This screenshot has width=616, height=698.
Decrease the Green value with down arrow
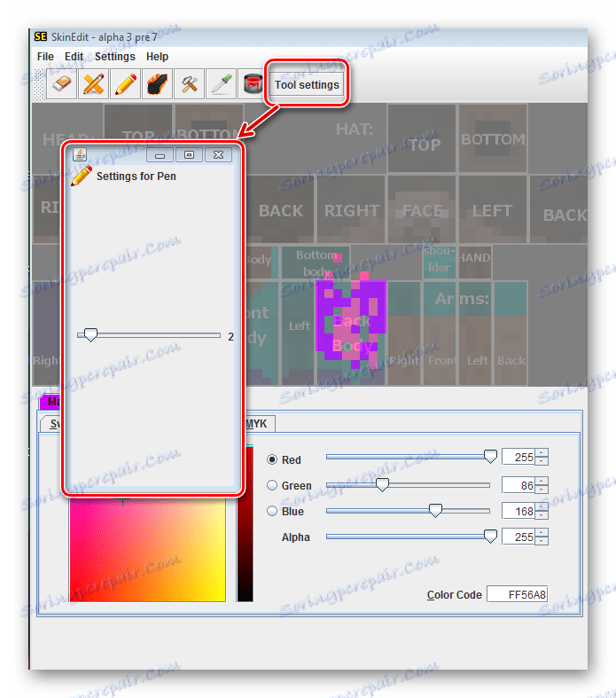542,489
